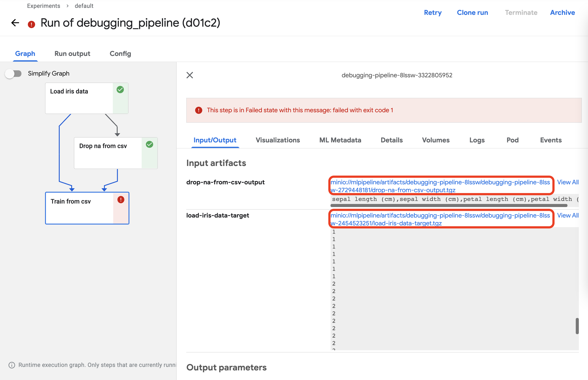Open the load-iris-data-target.tgz minio link

(441, 219)
